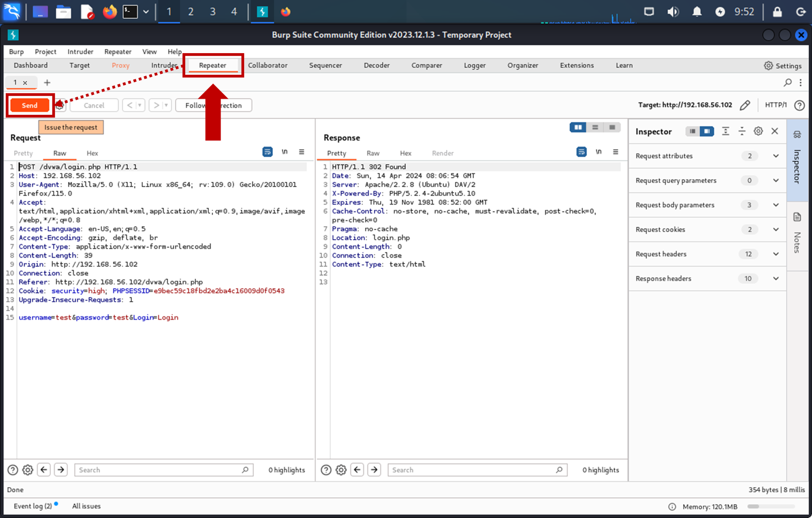Switch to Proxy tab

[121, 65]
